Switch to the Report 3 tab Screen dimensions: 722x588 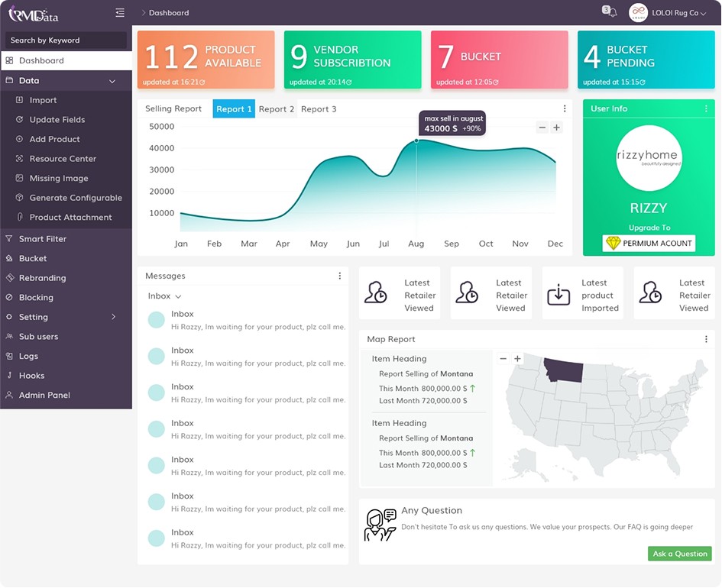319,109
